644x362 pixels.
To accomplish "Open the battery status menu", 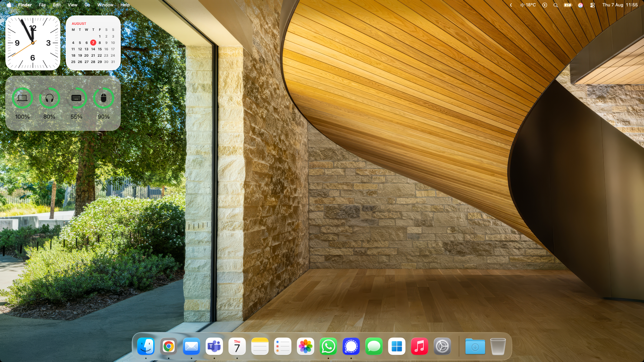I will click(568, 5).
